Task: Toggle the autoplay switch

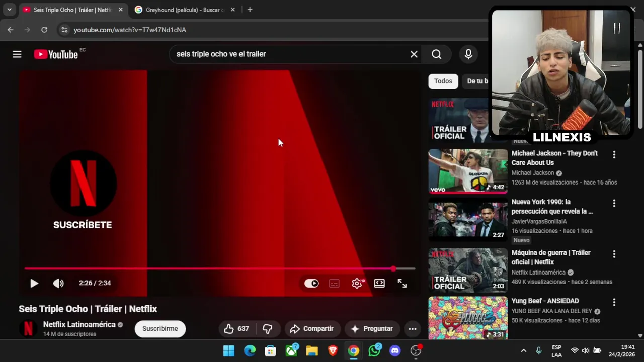Action: [311, 283]
